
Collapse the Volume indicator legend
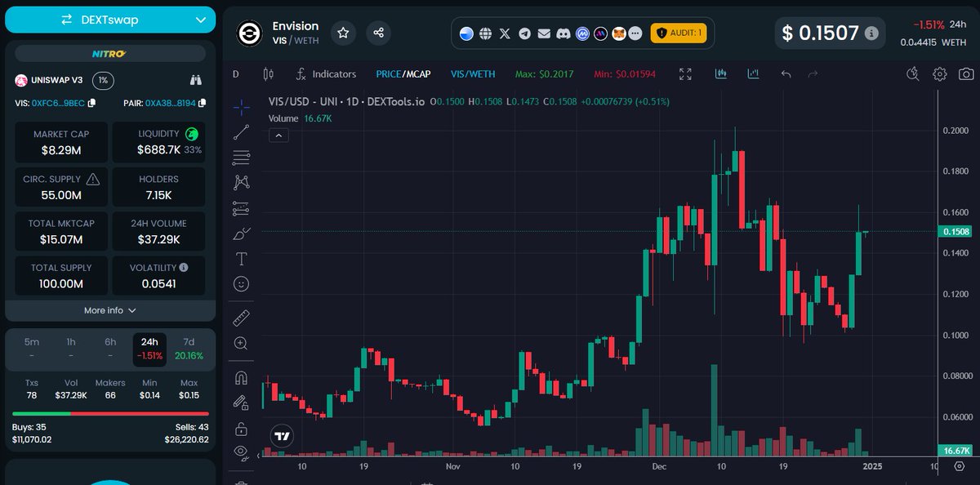pos(279,136)
